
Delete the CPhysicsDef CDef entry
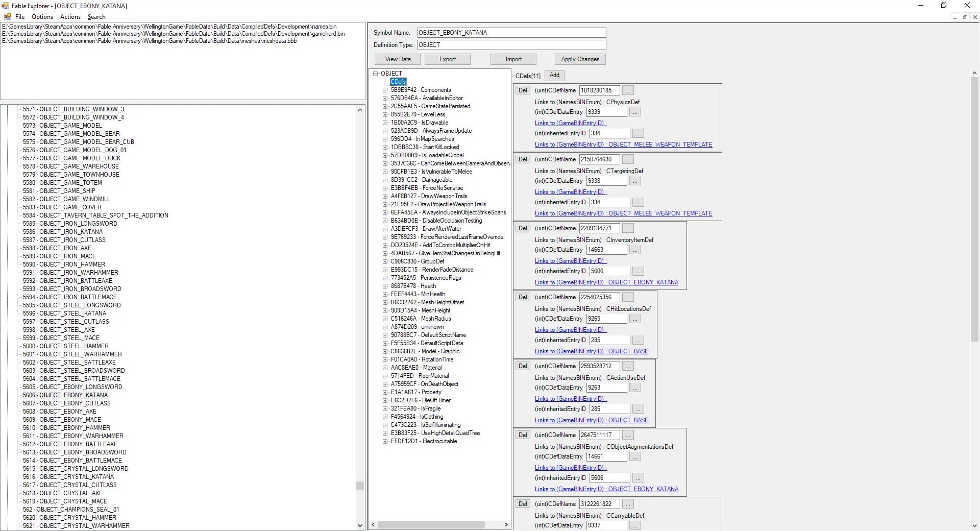click(523, 90)
